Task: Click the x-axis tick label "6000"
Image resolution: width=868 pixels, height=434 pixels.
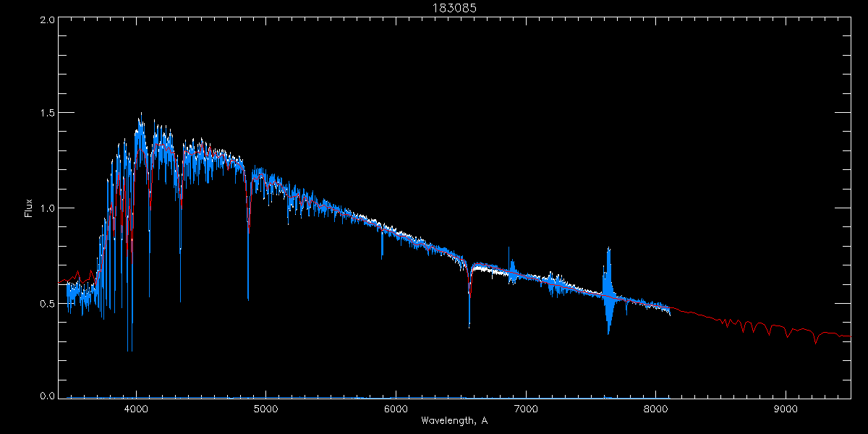Action: tap(396, 409)
